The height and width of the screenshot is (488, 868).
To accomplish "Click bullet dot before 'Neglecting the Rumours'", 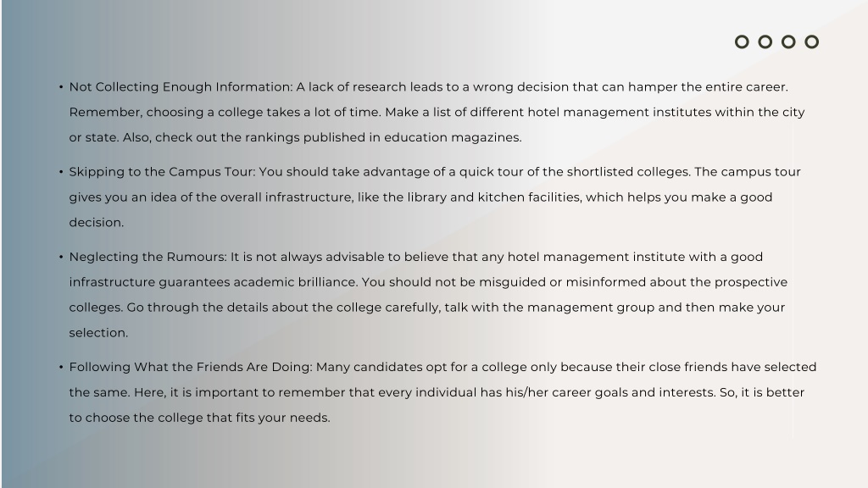I will [x=61, y=258].
